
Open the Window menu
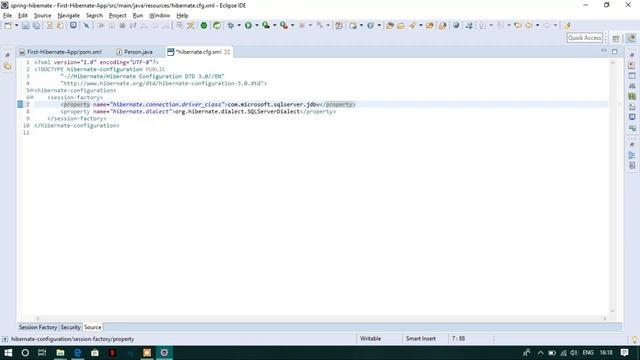coord(160,16)
